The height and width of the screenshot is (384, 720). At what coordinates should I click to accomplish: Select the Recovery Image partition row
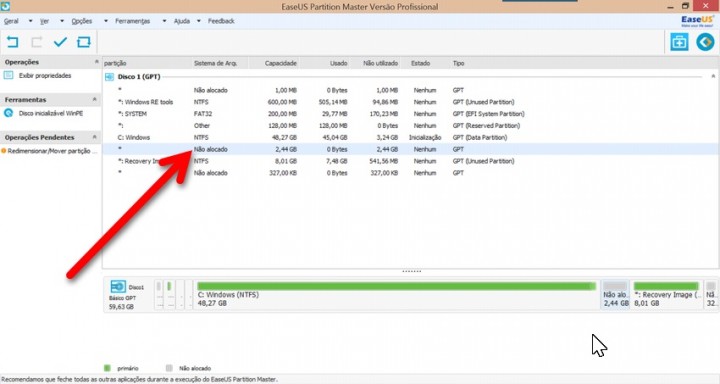click(x=410, y=161)
